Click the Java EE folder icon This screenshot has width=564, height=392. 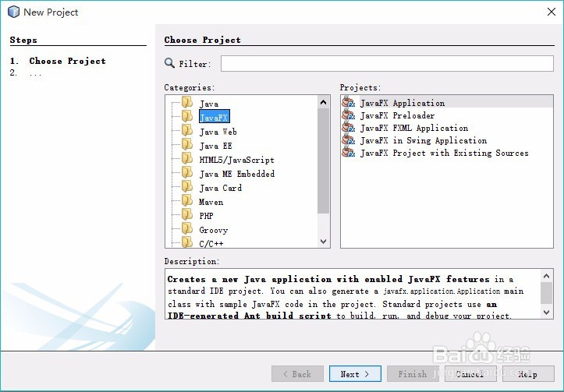pyautogui.click(x=187, y=145)
